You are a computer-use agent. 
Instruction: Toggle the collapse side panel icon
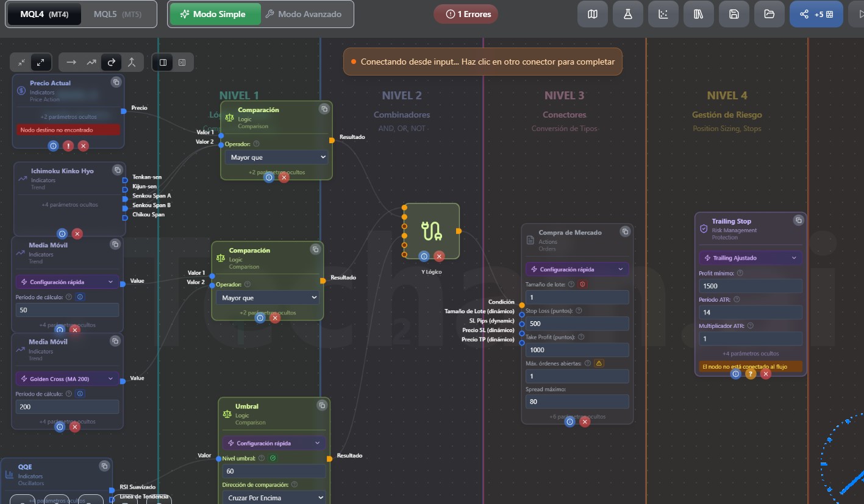click(182, 62)
